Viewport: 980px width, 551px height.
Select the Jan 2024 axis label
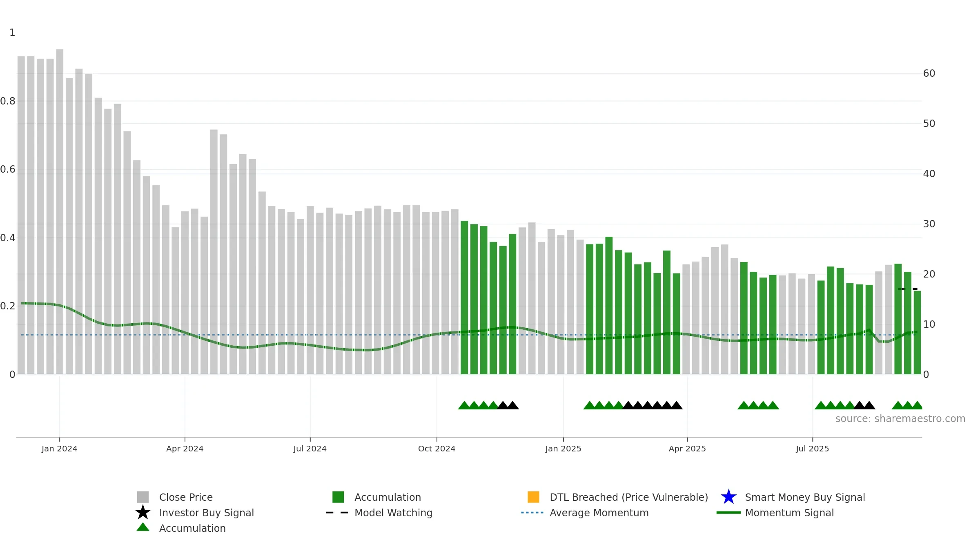pyautogui.click(x=60, y=449)
